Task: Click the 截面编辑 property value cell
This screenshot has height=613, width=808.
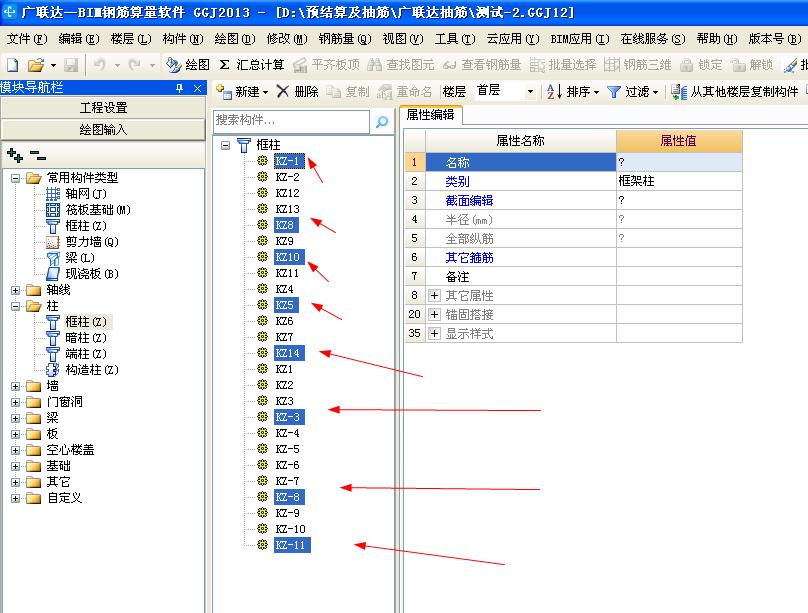Action: tap(679, 200)
